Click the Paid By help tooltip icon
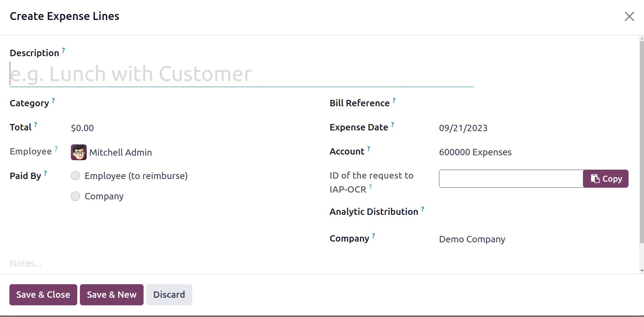Screen dimensions: 644x317 [x=45, y=173]
